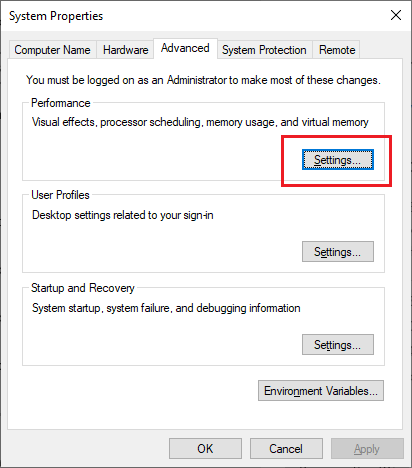This screenshot has width=412, height=468.
Task: Click the Performance group label
Action: click(x=61, y=103)
